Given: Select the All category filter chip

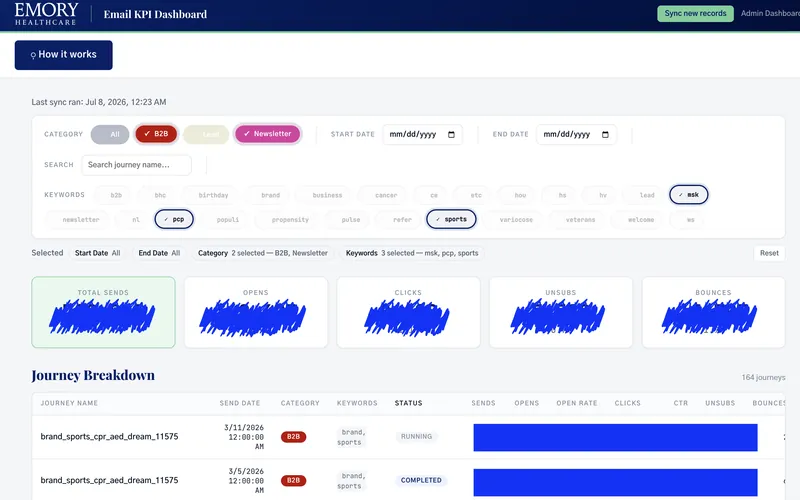Looking at the screenshot, I should pos(110,134).
